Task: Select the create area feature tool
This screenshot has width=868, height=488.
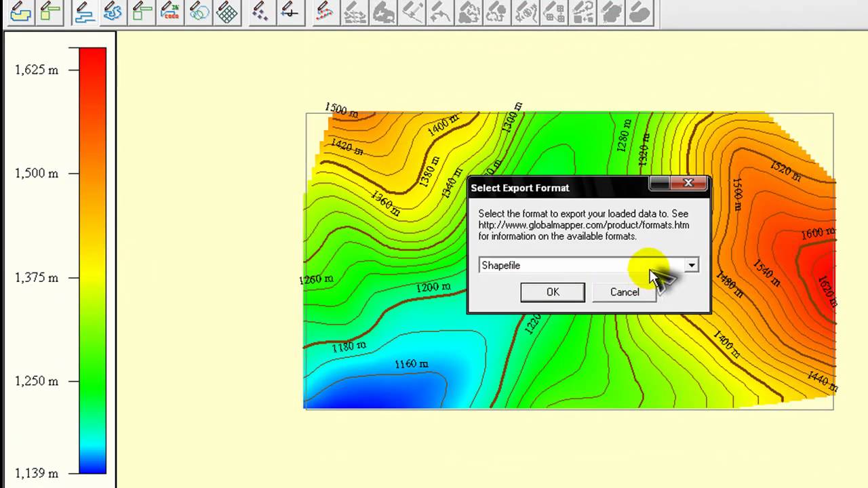Action: coord(20,12)
